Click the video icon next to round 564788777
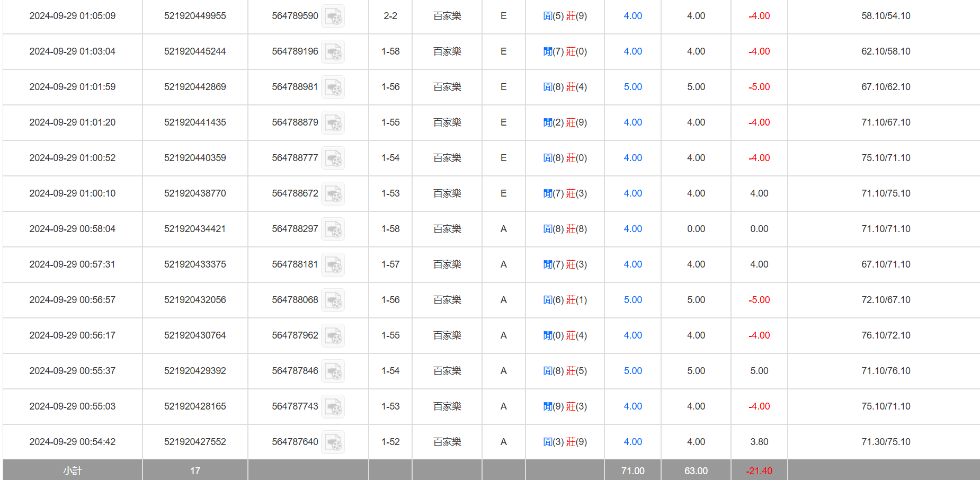The image size is (980, 480). [x=333, y=158]
